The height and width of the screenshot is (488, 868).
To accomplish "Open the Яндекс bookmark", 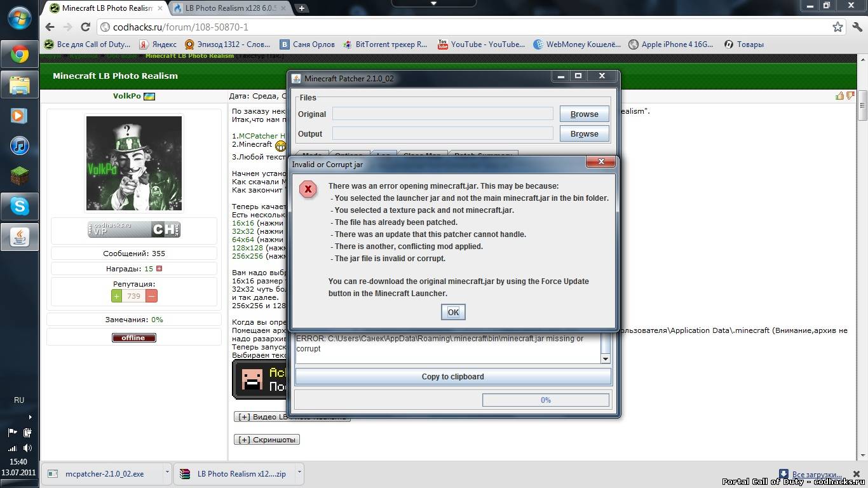I will coord(158,44).
